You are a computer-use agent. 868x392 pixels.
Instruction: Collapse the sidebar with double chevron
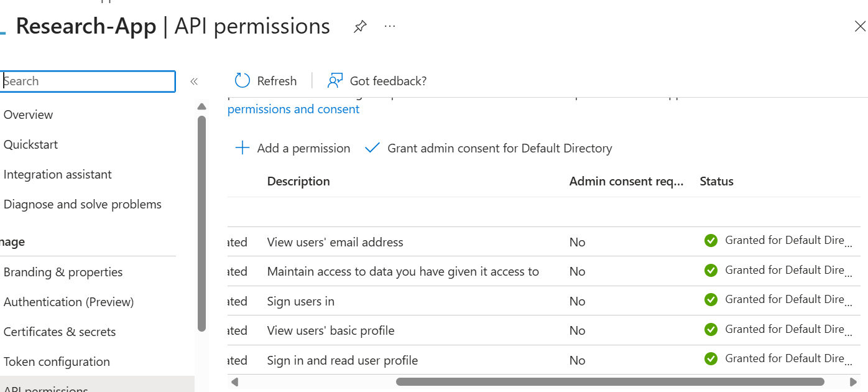point(194,82)
